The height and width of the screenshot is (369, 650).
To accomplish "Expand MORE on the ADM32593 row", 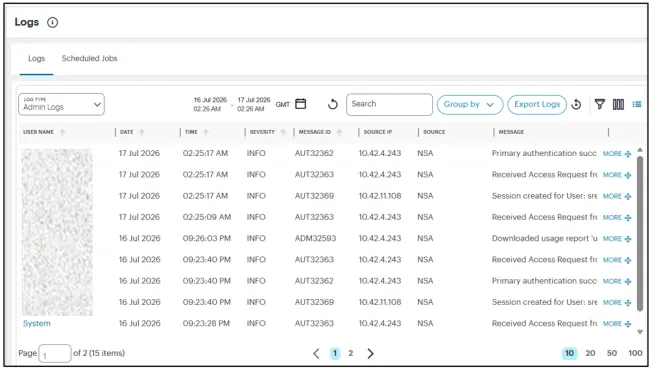I will 616,239.
